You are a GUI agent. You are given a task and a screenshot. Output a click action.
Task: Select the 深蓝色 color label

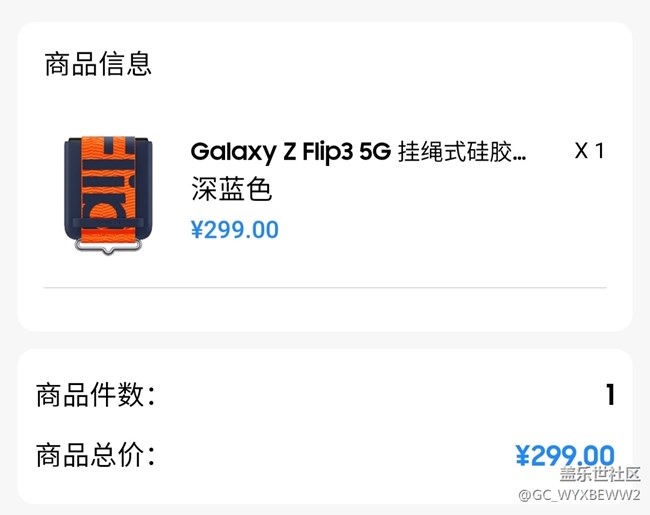(231, 189)
